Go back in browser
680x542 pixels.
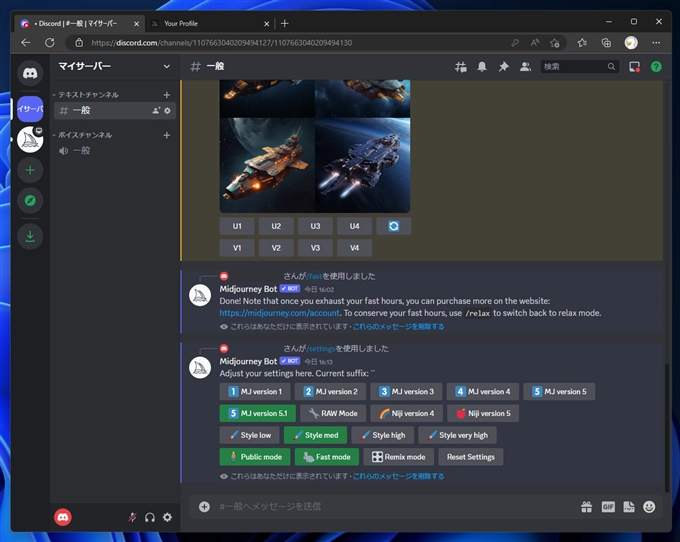pos(26,42)
